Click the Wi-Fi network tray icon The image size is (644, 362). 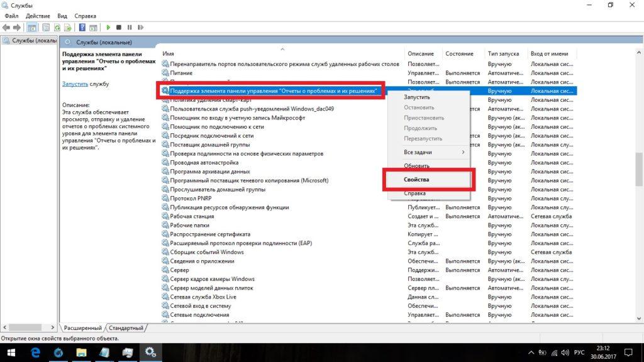(x=554, y=353)
